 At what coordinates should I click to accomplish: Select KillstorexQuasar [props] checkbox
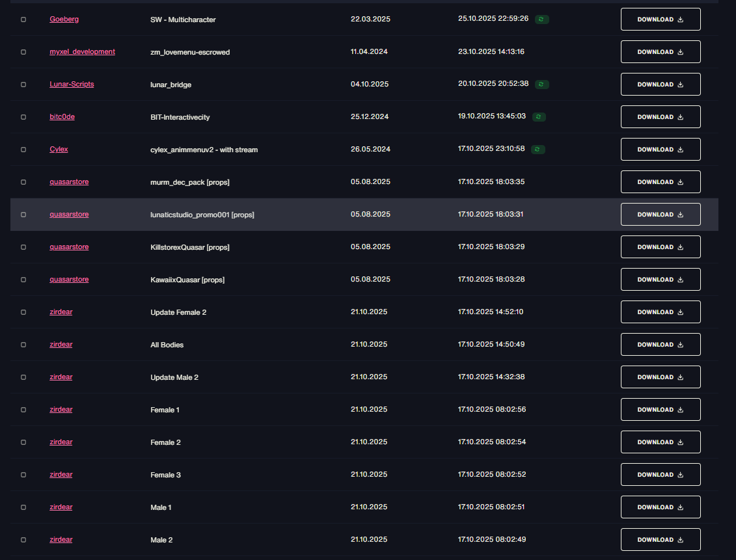[x=23, y=247]
